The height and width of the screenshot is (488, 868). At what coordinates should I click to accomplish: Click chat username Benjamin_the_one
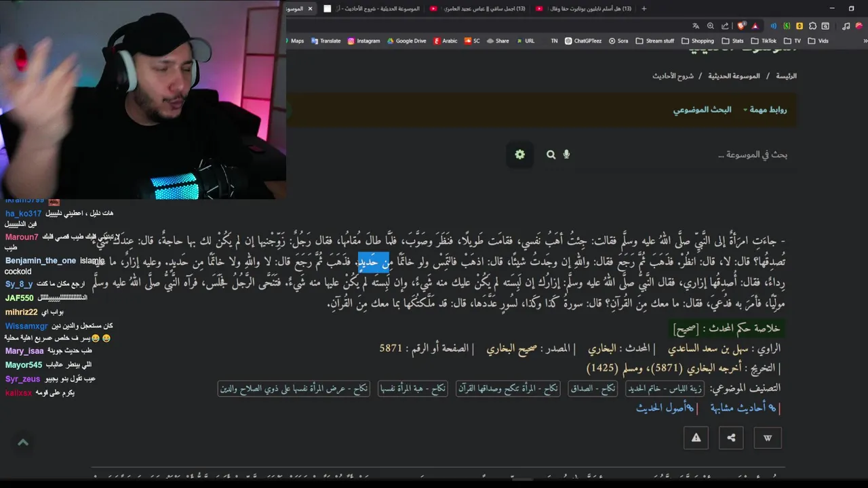(41, 261)
